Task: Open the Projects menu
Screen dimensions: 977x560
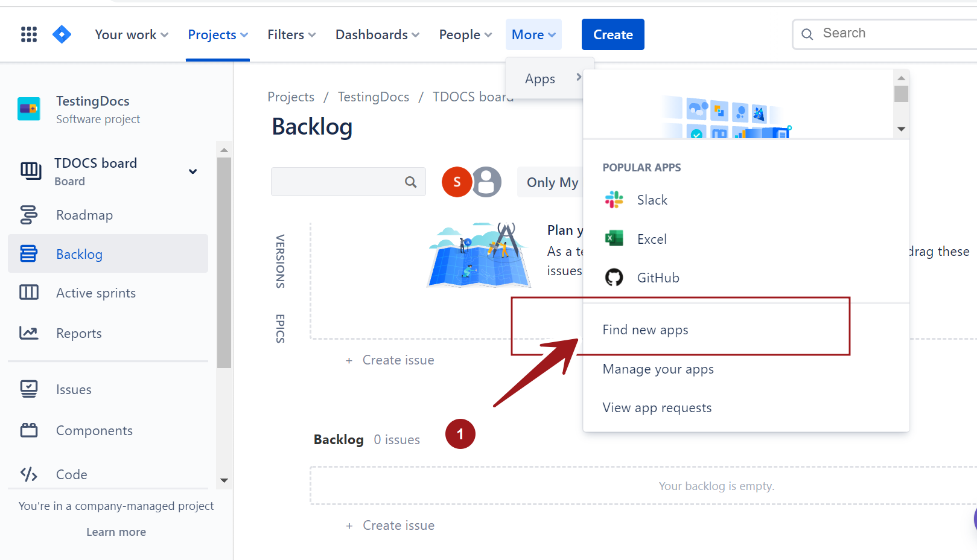Action: pyautogui.click(x=218, y=34)
